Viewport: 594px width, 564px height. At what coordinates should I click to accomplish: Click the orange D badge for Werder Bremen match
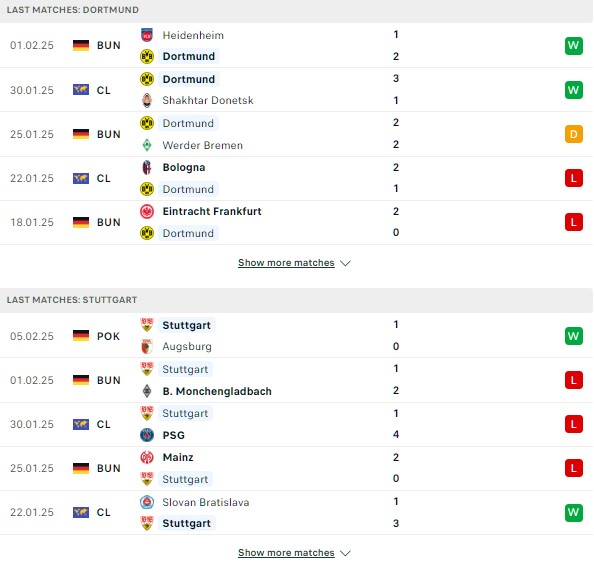click(574, 134)
